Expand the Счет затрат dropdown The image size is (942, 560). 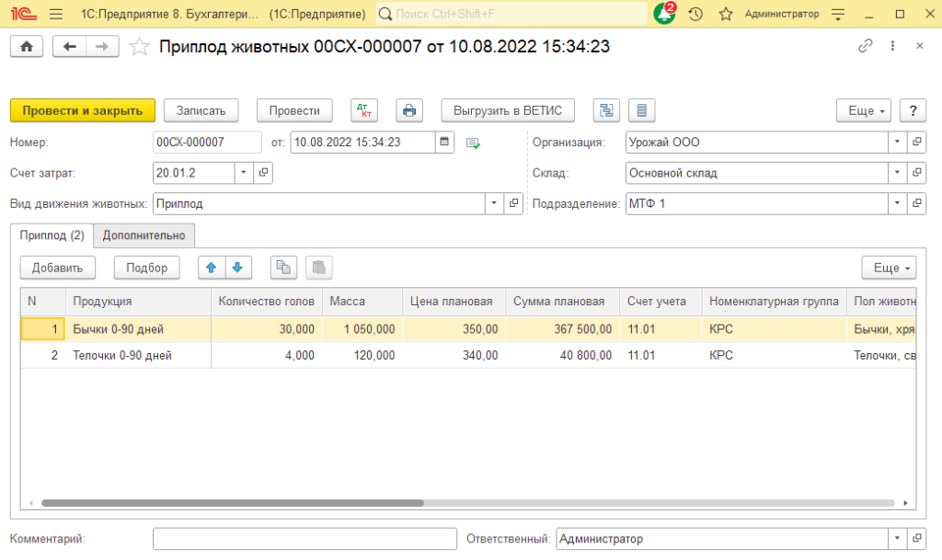click(243, 172)
